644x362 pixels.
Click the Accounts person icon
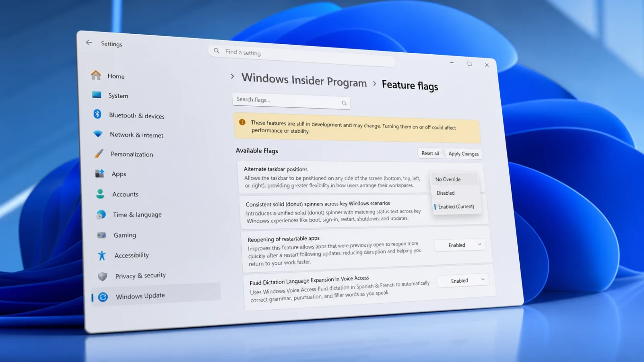100,194
